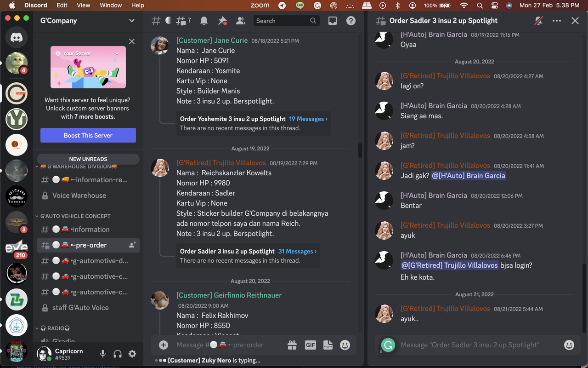
Task: Open macOS Edit menu
Action: (62, 5)
